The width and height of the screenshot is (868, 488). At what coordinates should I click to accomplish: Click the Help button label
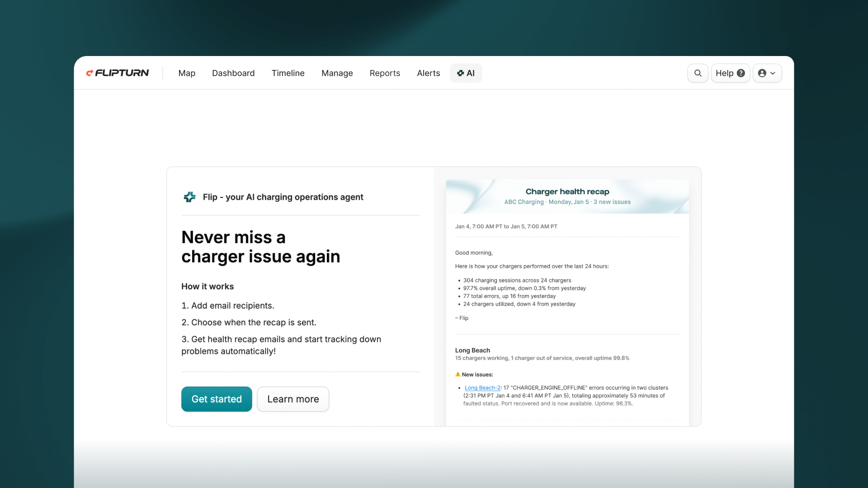pos(724,73)
